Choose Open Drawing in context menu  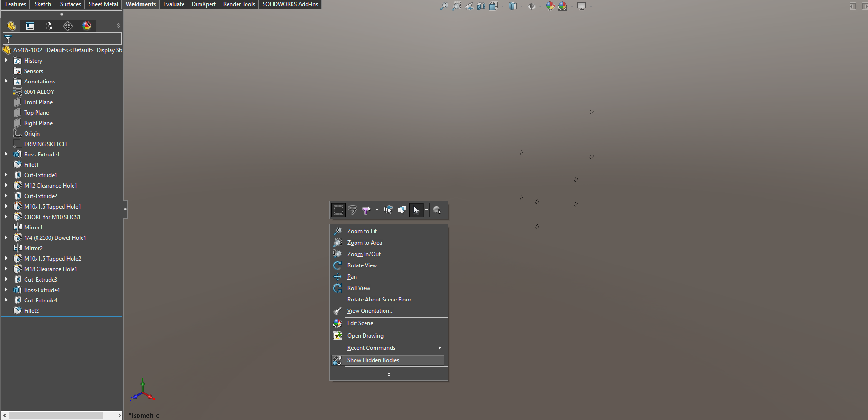[389, 336]
